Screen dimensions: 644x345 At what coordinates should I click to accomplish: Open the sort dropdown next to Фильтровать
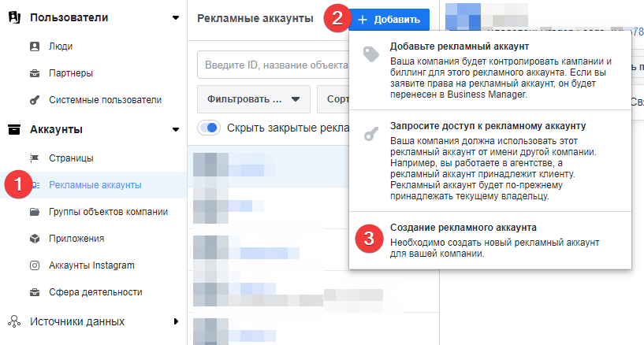point(333,99)
